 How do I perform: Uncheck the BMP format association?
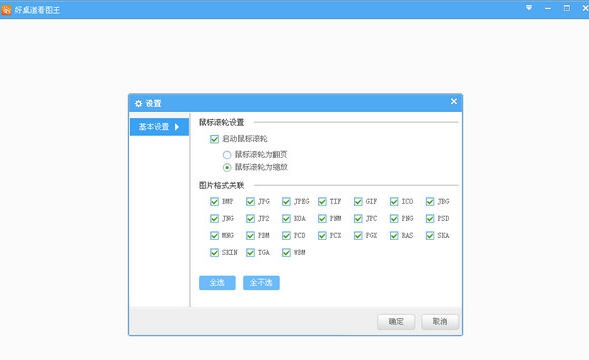point(214,202)
